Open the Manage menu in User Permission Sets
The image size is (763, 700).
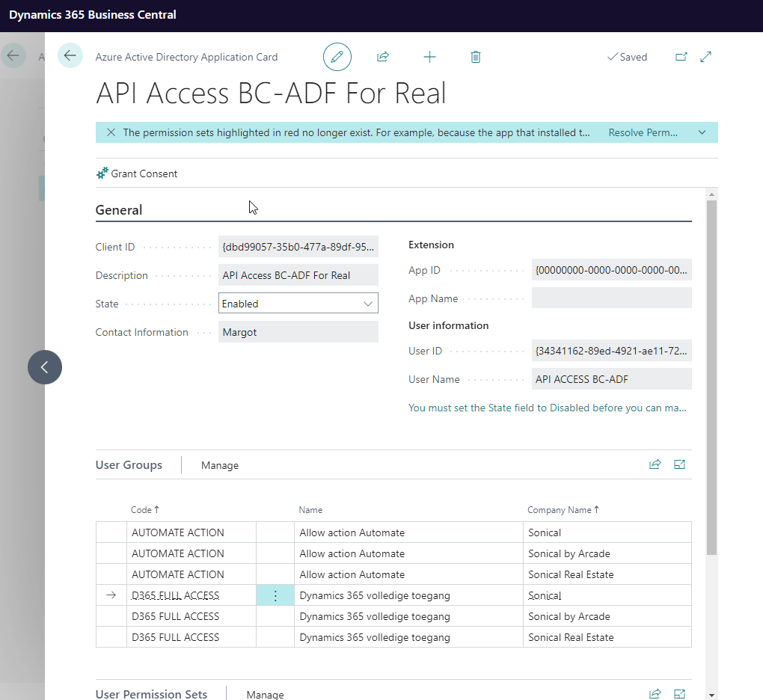[x=266, y=695]
